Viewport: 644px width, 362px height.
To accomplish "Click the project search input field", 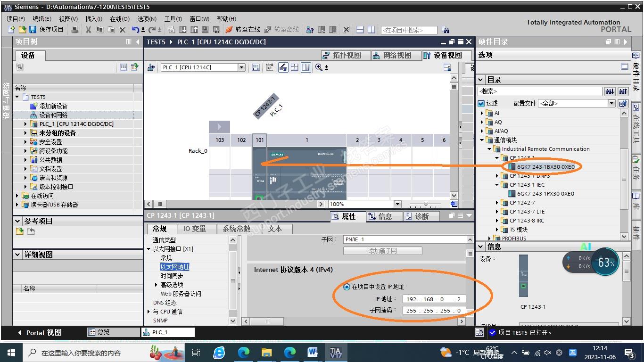I will [x=409, y=30].
